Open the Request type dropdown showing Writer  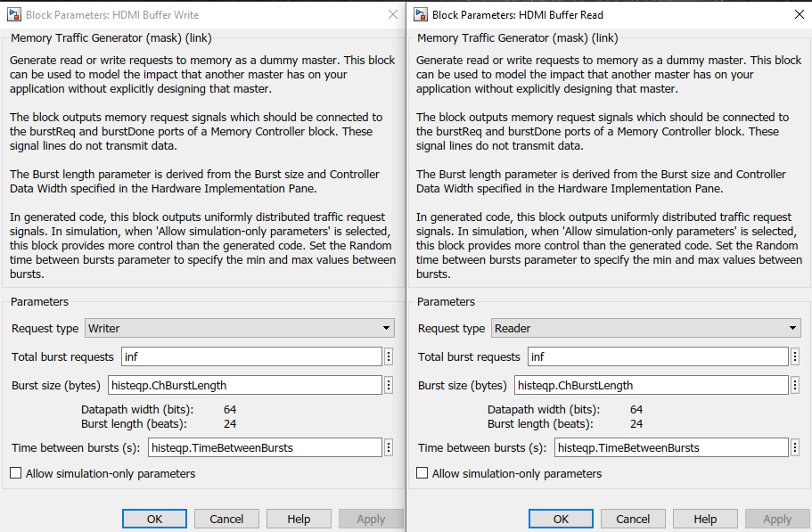coord(239,328)
